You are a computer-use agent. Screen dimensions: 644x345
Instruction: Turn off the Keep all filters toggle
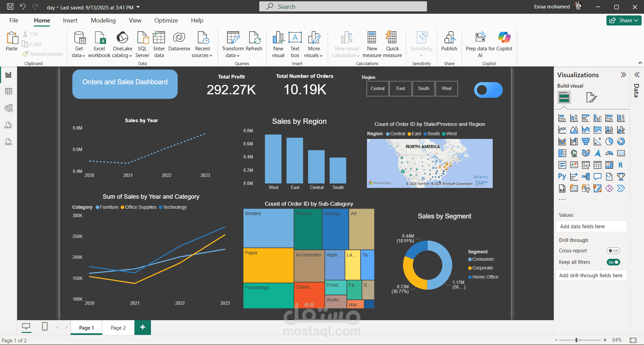613,262
